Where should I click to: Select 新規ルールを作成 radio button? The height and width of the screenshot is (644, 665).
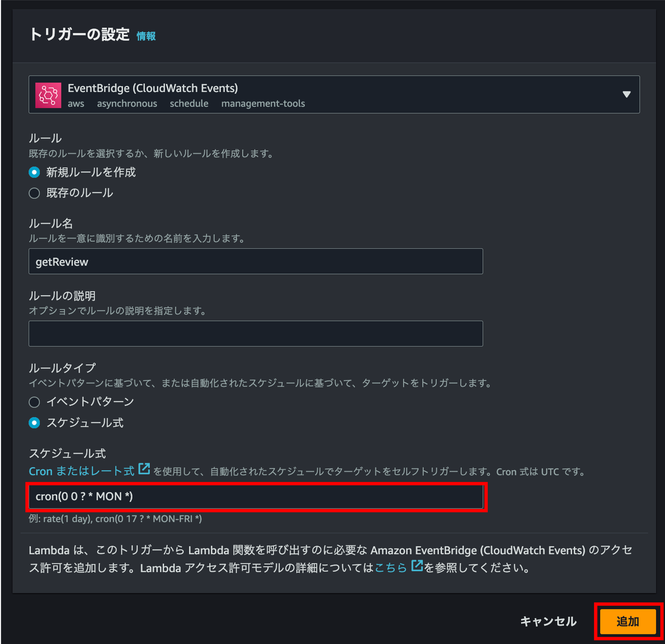(x=34, y=172)
